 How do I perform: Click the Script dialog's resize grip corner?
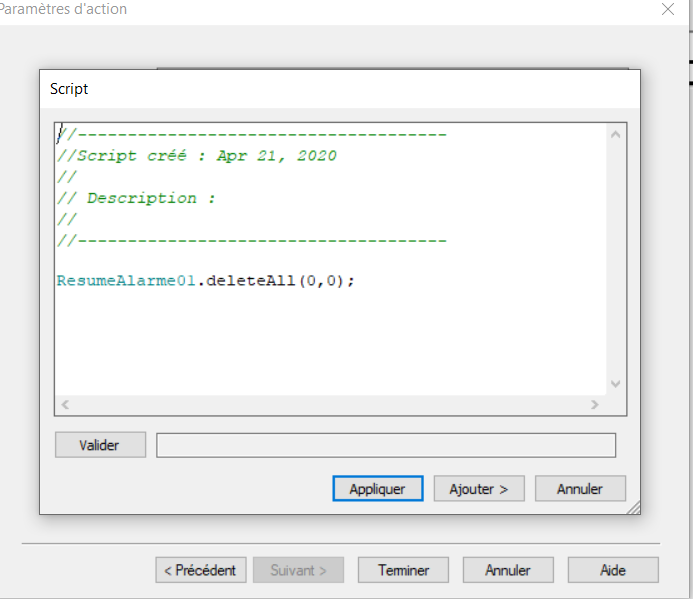(632, 507)
